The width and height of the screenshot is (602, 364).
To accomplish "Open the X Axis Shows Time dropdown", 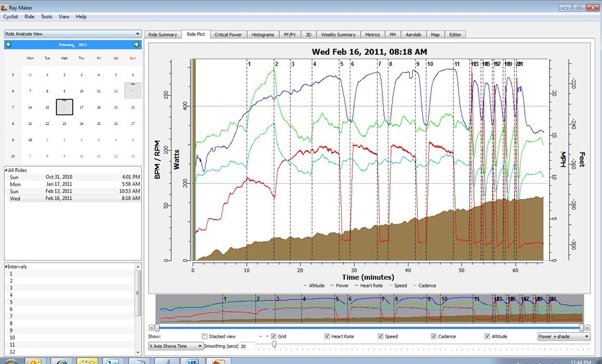I will tap(176, 346).
